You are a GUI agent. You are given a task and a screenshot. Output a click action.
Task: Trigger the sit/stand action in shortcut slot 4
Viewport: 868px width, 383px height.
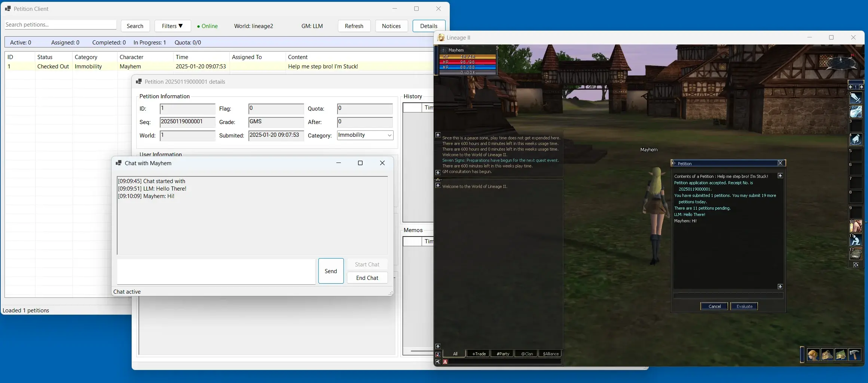(x=856, y=139)
